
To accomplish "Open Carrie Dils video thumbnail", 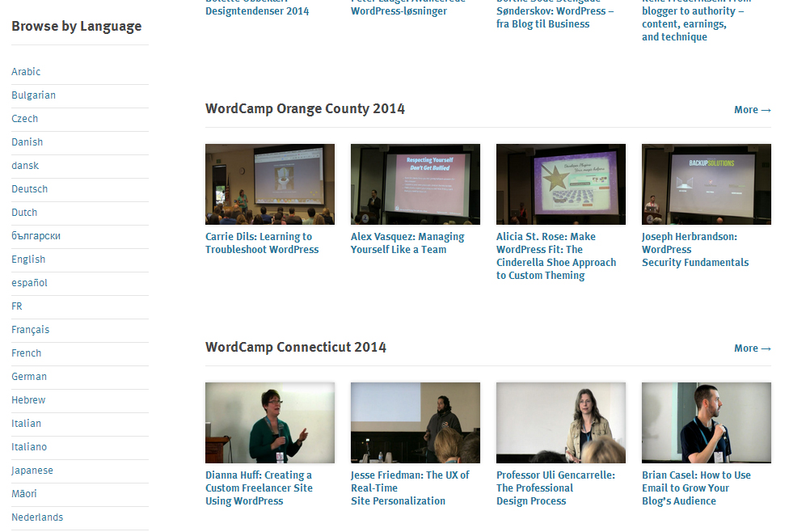I will pos(269,184).
